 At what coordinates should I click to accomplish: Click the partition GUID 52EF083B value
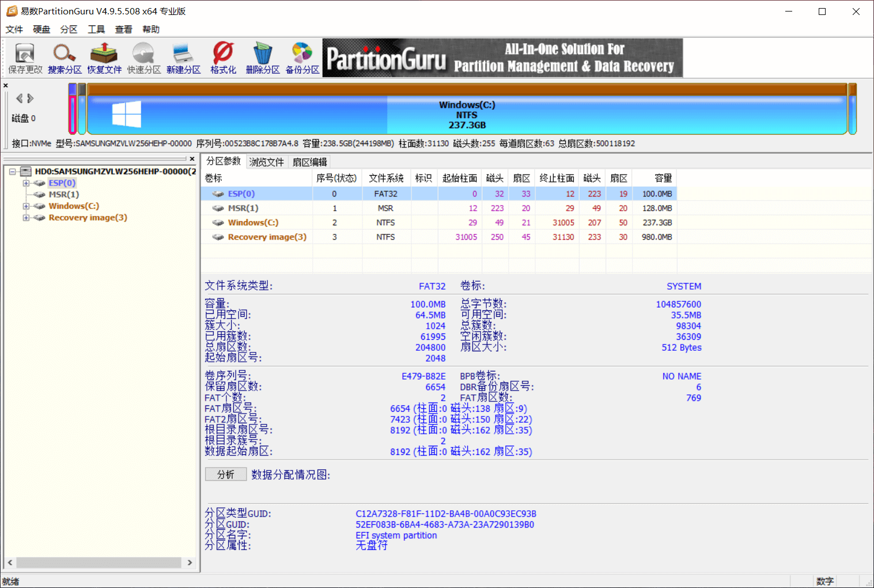pos(445,525)
